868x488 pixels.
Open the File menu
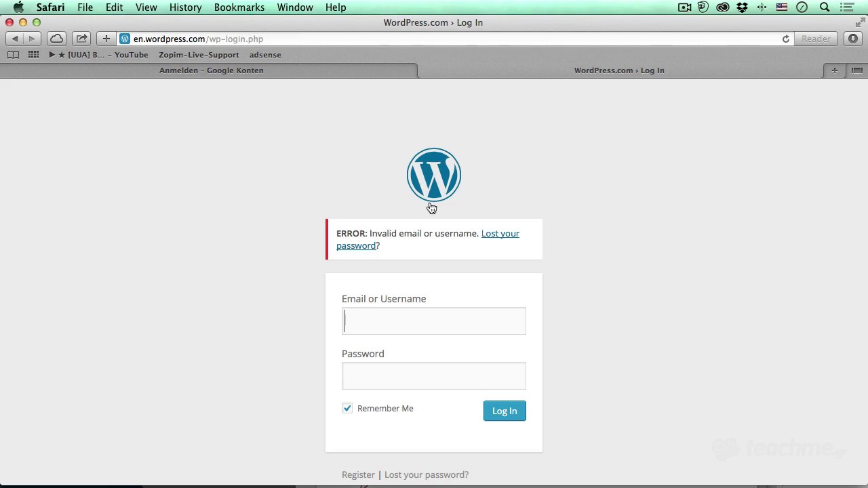[x=85, y=7]
